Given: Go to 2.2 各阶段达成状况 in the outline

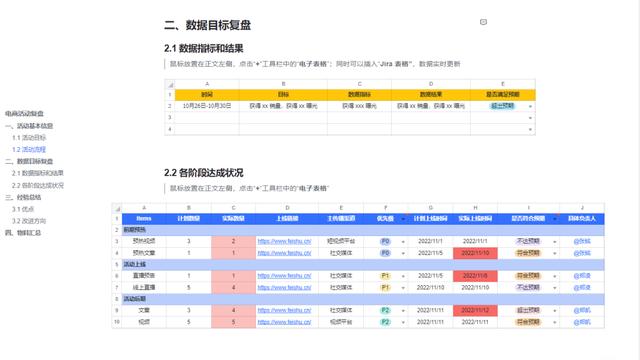Looking at the screenshot, I should tap(38, 185).
